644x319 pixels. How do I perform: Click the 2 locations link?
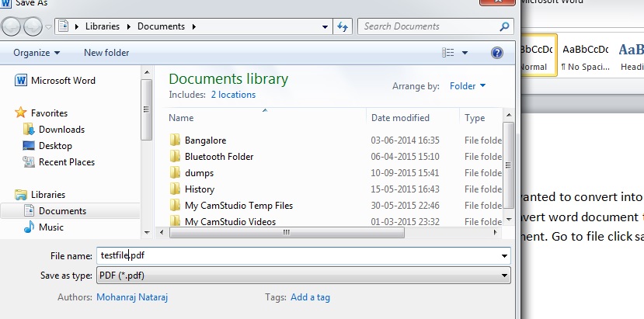click(233, 95)
